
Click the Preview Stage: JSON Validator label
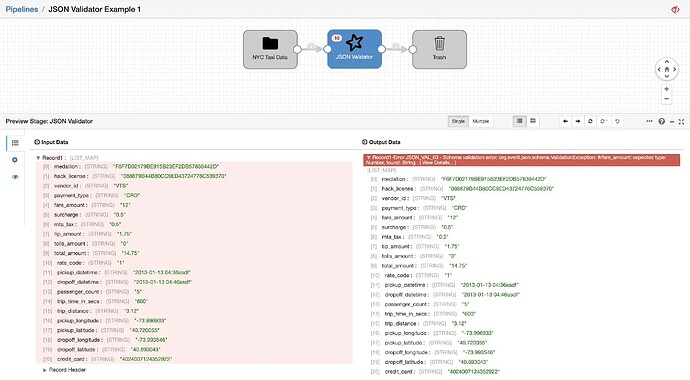pyautogui.click(x=49, y=121)
